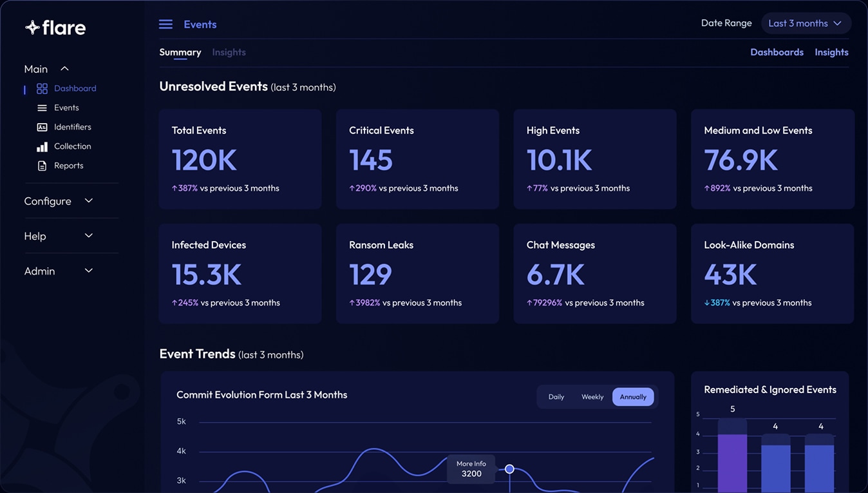Select the Weekly chart interval
Image resolution: width=868 pixels, height=493 pixels.
click(x=592, y=397)
